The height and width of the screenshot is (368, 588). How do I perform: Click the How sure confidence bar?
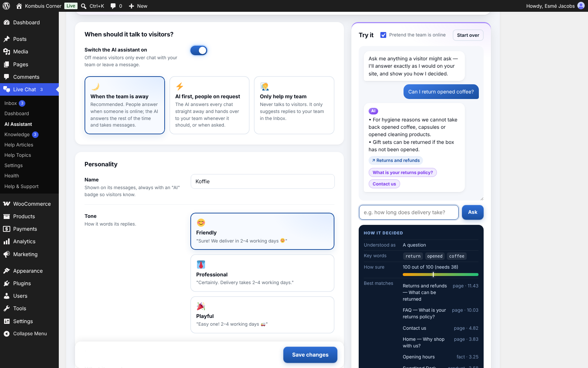click(441, 275)
